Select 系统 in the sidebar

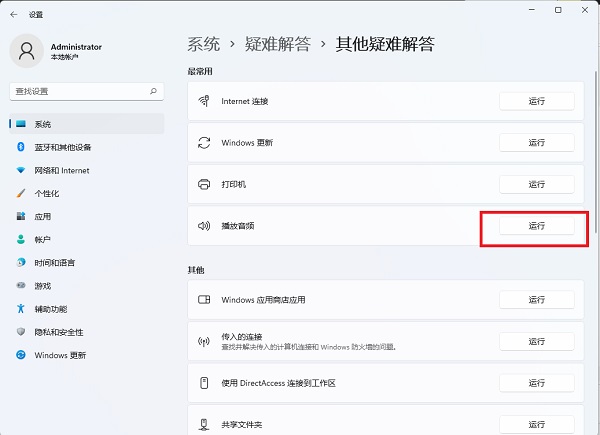click(x=42, y=124)
